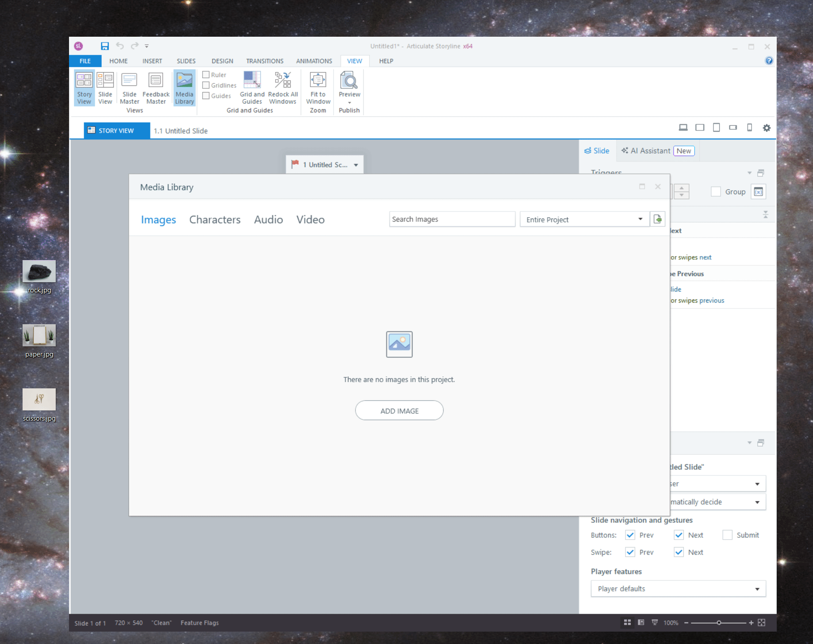The height and width of the screenshot is (644, 813).
Task: Open the Characters tab in Media Library
Action: point(215,219)
